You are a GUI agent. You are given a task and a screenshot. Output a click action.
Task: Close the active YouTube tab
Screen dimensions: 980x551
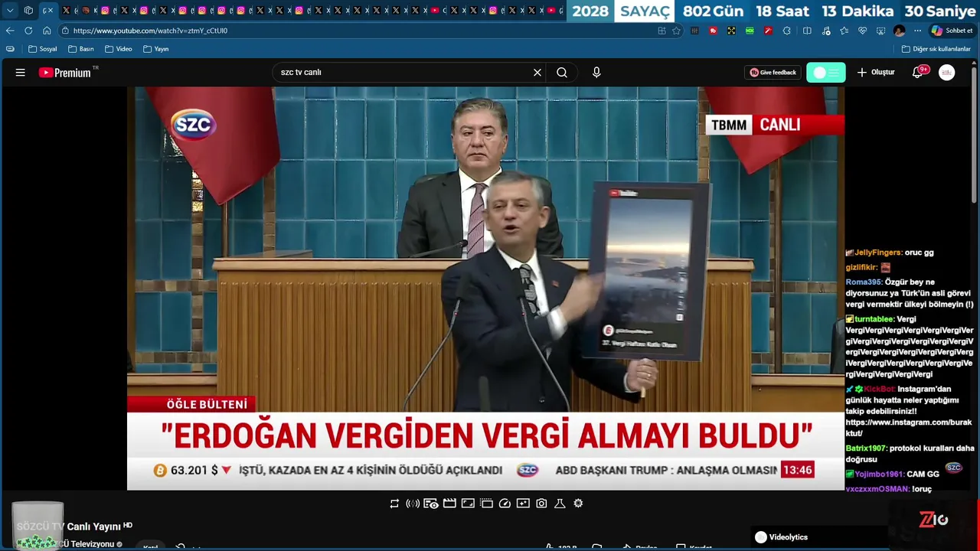pyautogui.click(x=51, y=11)
